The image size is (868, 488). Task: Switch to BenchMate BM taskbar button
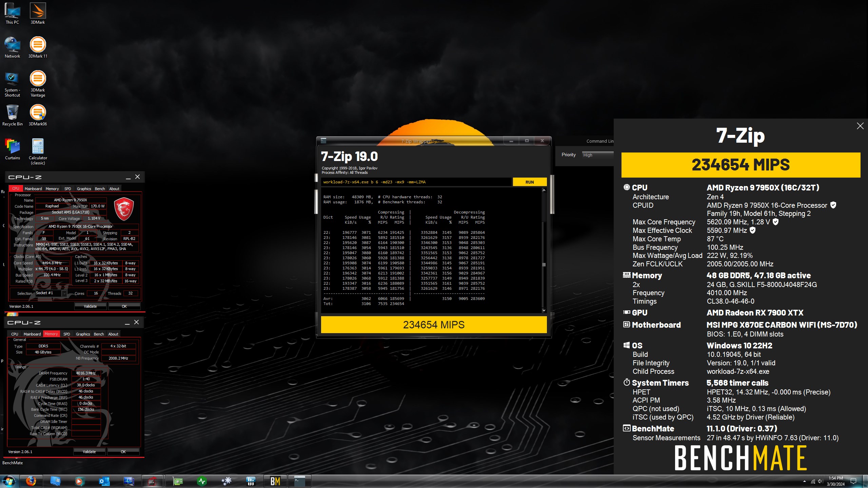(275, 481)
